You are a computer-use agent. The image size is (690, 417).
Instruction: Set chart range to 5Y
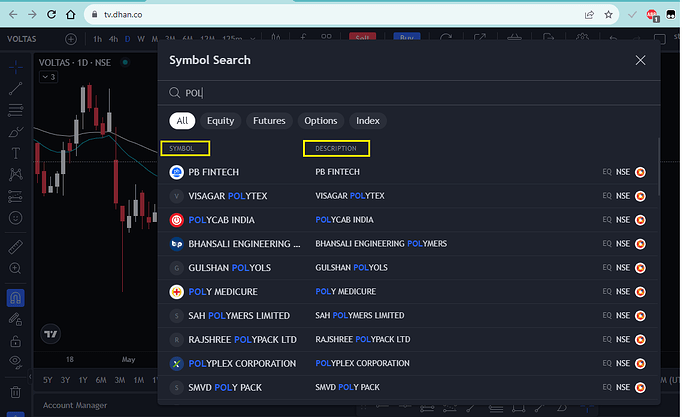[48, 380]
